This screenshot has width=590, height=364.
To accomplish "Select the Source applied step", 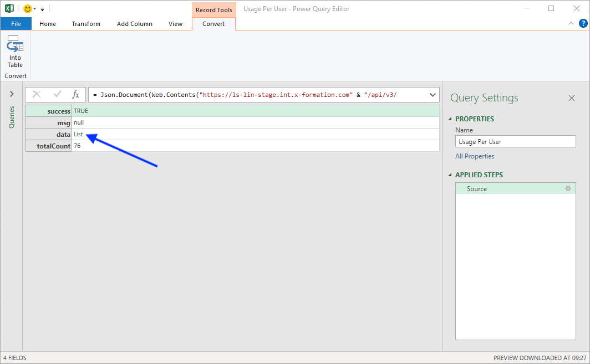I will [516, 188].
